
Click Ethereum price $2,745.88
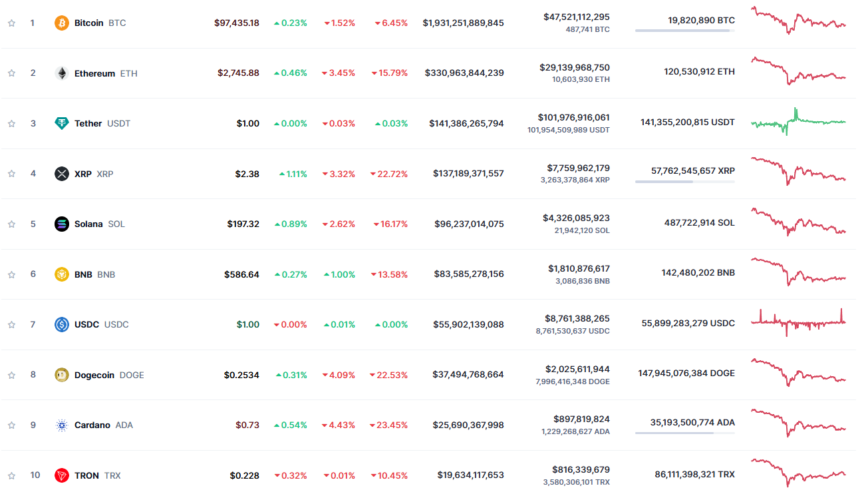click(x=239, y=73)
